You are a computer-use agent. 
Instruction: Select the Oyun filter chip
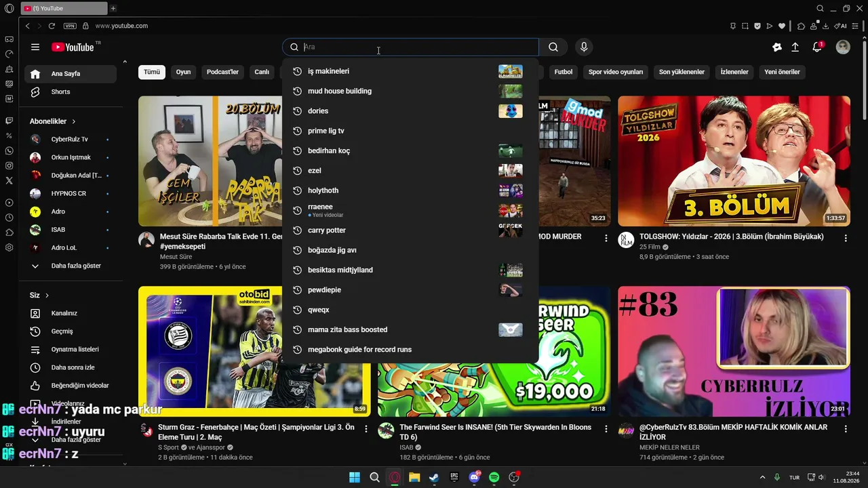183,72
